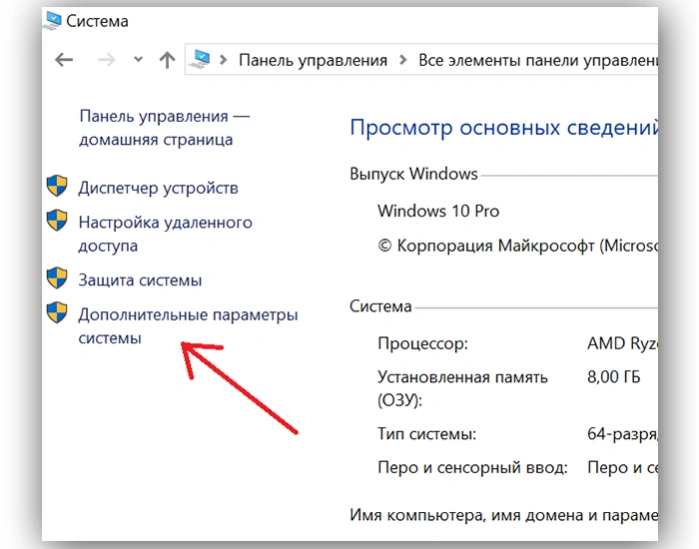Expand chevron before Панель управления breadcrumb

pos(223,60)
